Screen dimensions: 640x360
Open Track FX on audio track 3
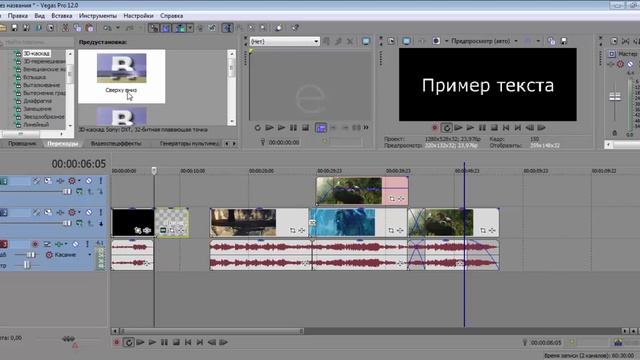click(59, 244)
